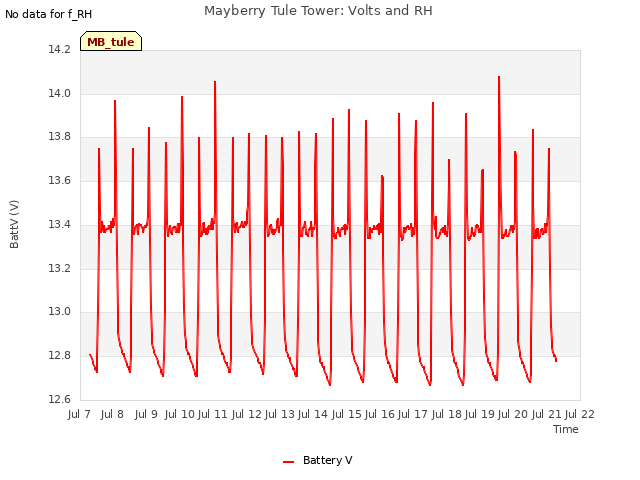
Task: Click the Jul 17 tick label
Action: click(413, 414)
